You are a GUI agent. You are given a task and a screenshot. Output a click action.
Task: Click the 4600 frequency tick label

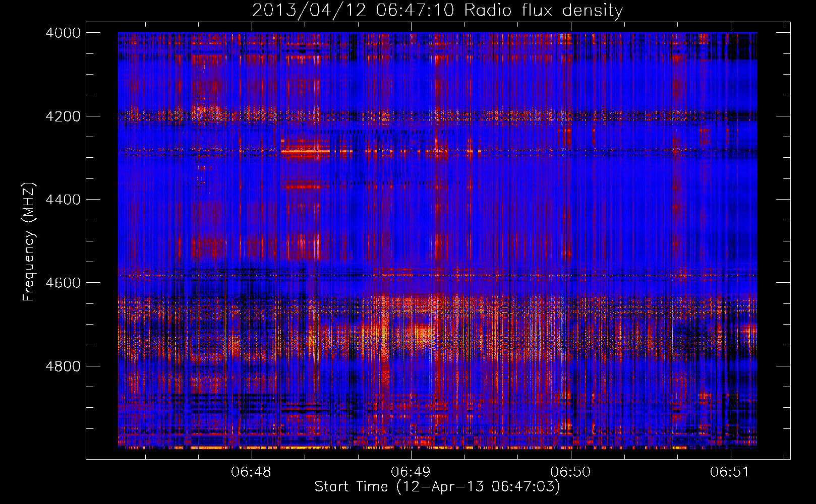63,283
